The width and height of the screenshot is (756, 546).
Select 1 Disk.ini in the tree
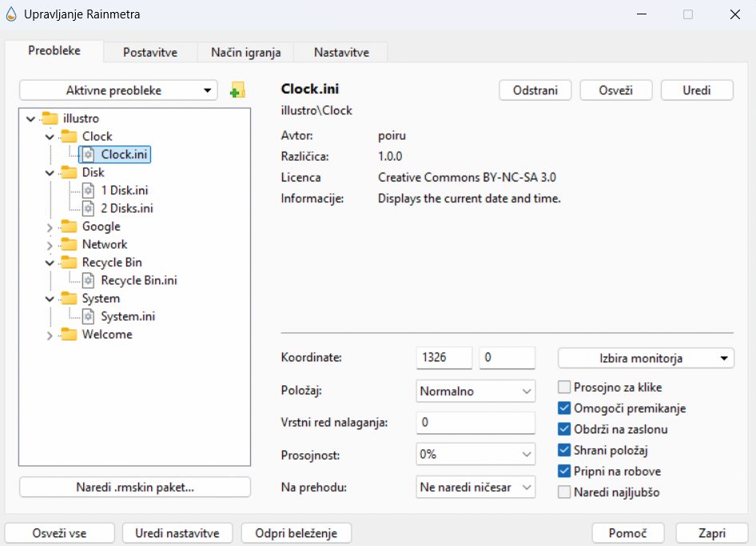click(125, 190)
